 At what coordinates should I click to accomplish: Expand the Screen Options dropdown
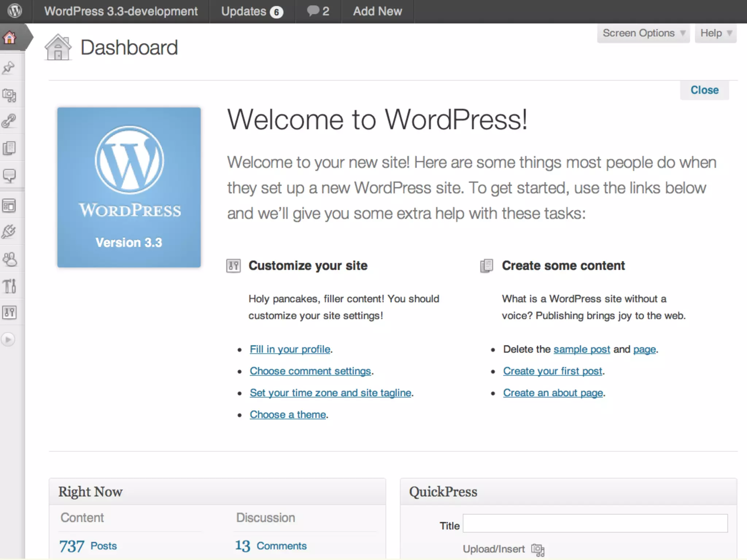click(x=643, y=33)
